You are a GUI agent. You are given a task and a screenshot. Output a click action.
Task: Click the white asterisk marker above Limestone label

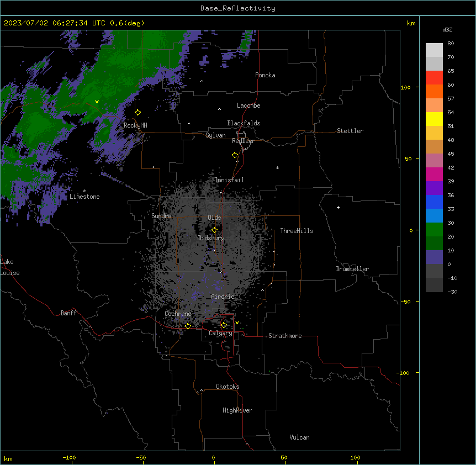[x=84, y=191]
